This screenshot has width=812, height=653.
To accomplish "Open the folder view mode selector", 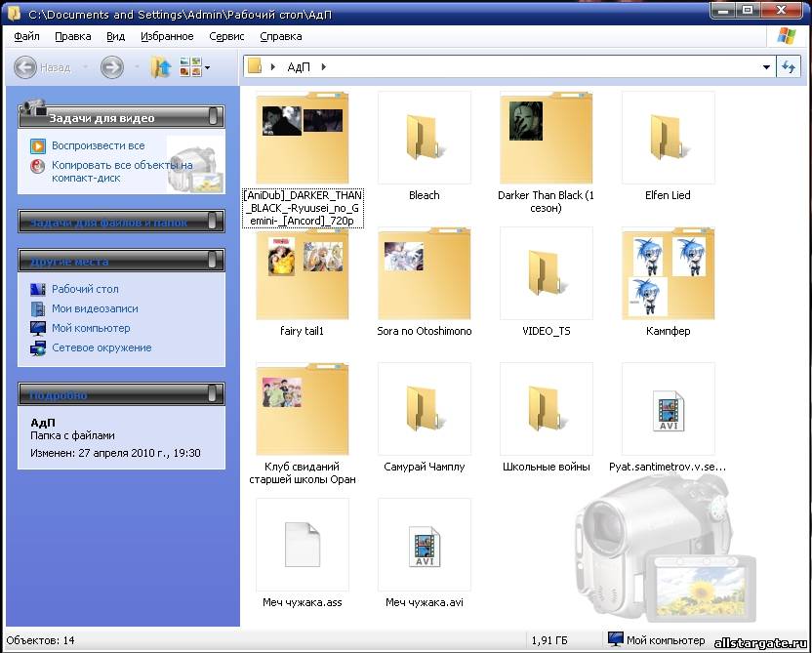I will (x=193, y=67).
